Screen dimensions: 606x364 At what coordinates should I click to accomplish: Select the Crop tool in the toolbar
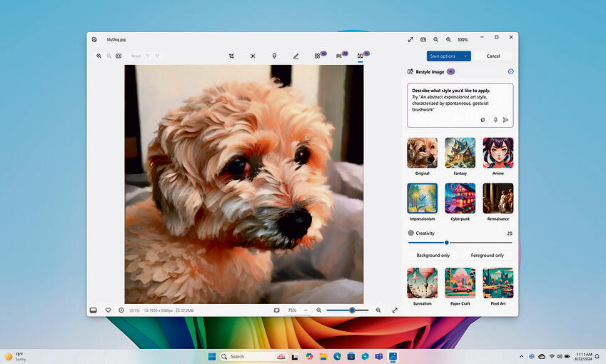[x=231, y=56]
